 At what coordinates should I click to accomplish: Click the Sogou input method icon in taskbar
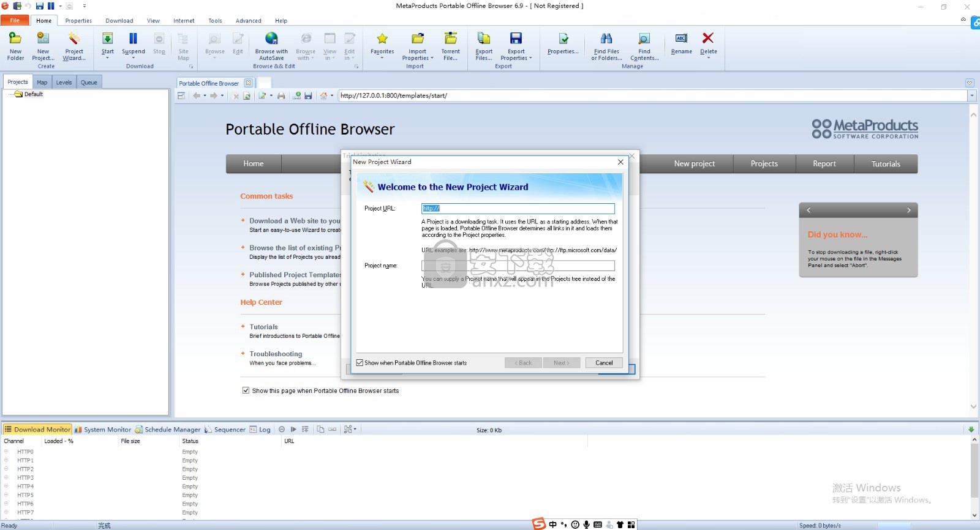[x=539, y=524]
